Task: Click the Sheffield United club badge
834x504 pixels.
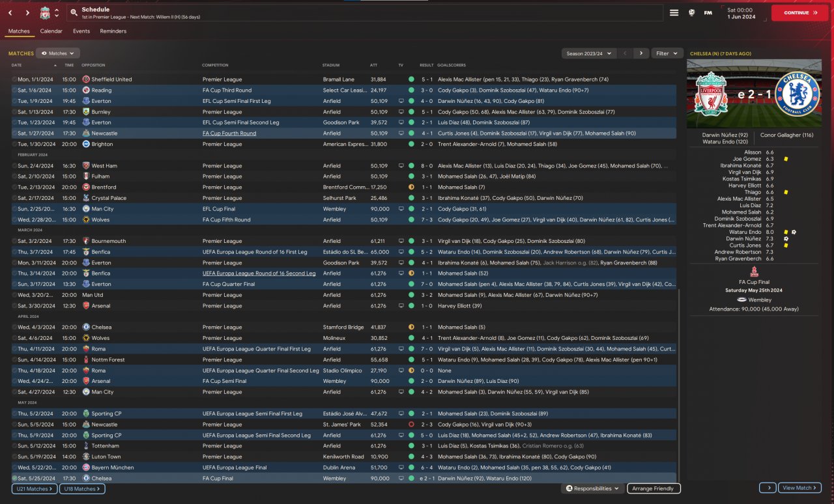Action: [x=86, y=79]
